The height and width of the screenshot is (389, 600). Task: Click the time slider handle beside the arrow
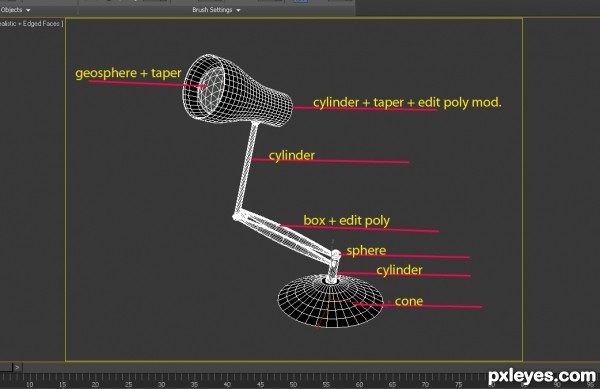[x=6, y=367]
